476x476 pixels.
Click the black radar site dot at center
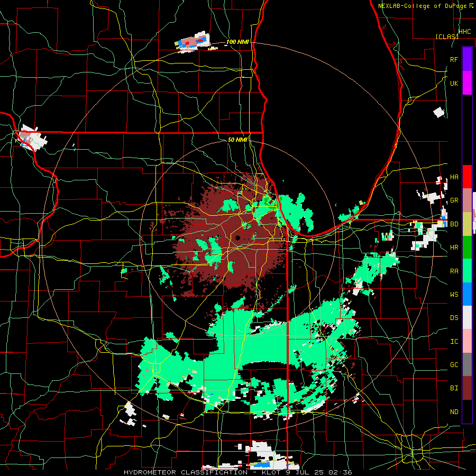click(x=238, y=237)
